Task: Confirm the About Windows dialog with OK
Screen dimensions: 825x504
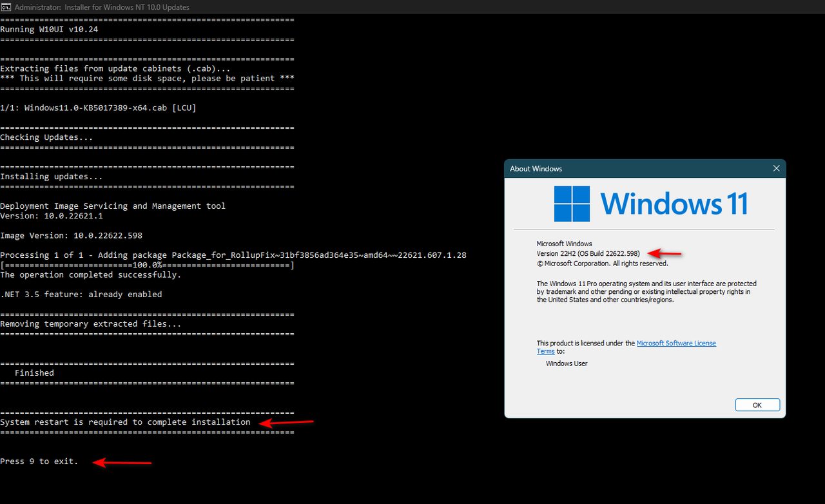Action: point(757,405)
